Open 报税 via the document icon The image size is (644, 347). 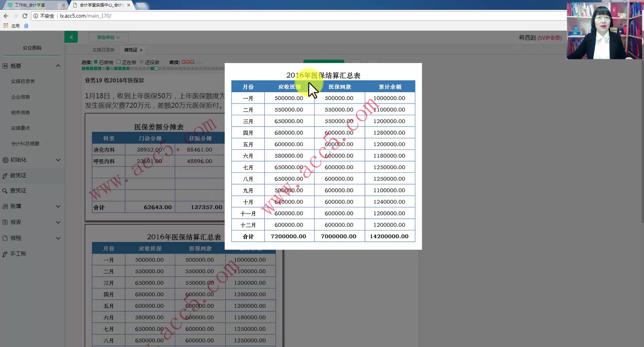pos(5,238)
